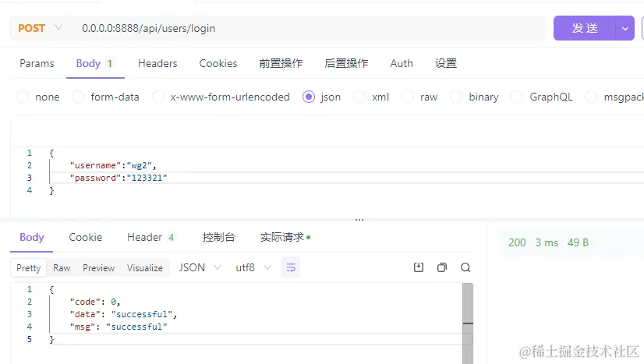The width and height of the screenshot is (644, 364).
Task: Click the "code": 0 response line
Action: (95, 302)
